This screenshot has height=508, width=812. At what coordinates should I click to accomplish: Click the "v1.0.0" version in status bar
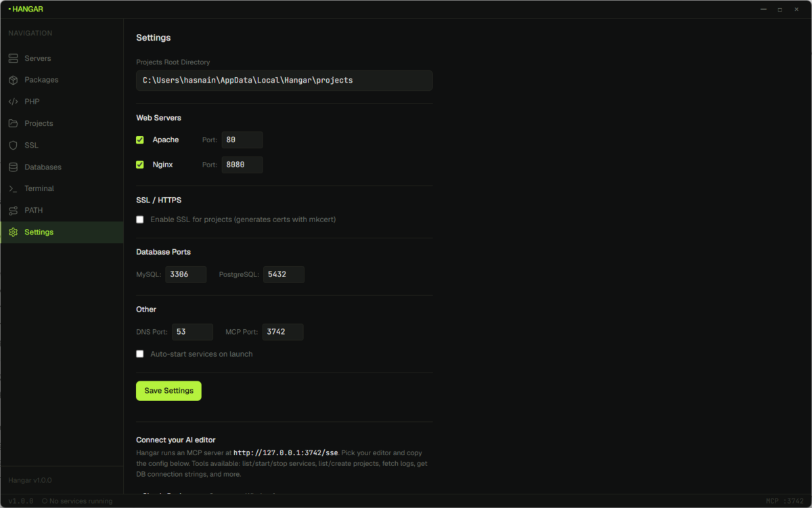pyautogui.click(x=21, y=501)
